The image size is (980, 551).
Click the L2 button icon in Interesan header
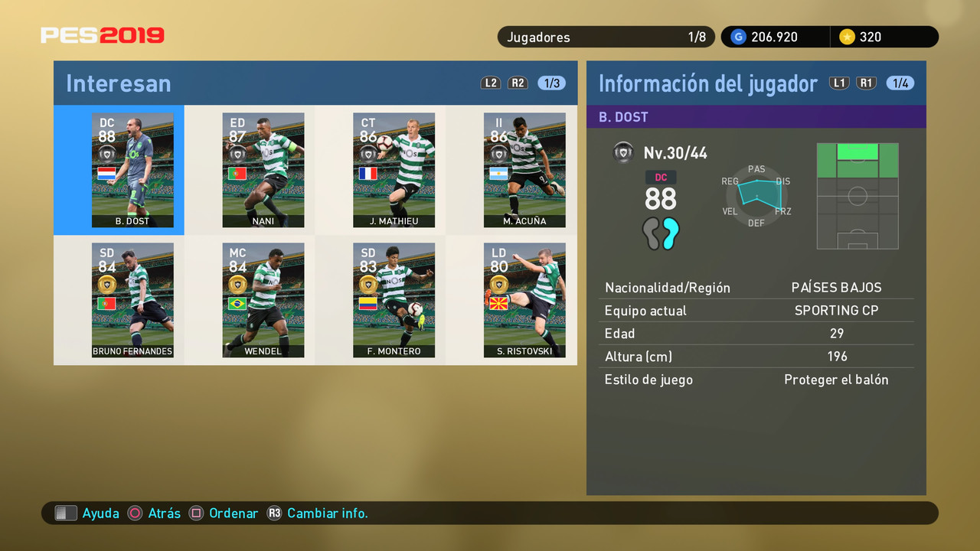[x=492, y=83]
